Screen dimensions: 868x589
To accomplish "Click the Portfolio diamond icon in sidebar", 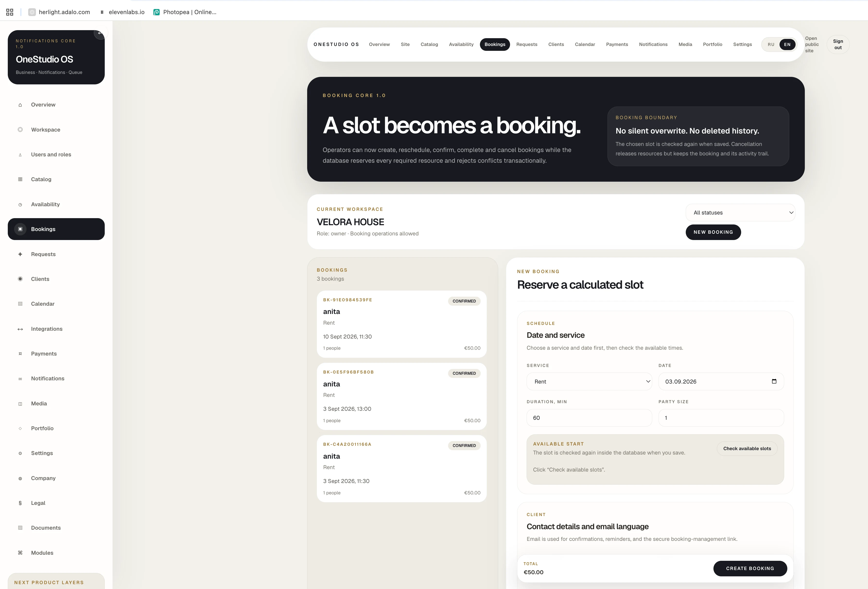I will click(20, 428).
